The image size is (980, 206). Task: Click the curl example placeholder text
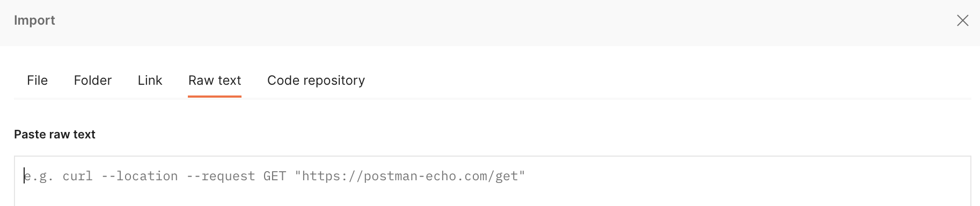[274, 176]
